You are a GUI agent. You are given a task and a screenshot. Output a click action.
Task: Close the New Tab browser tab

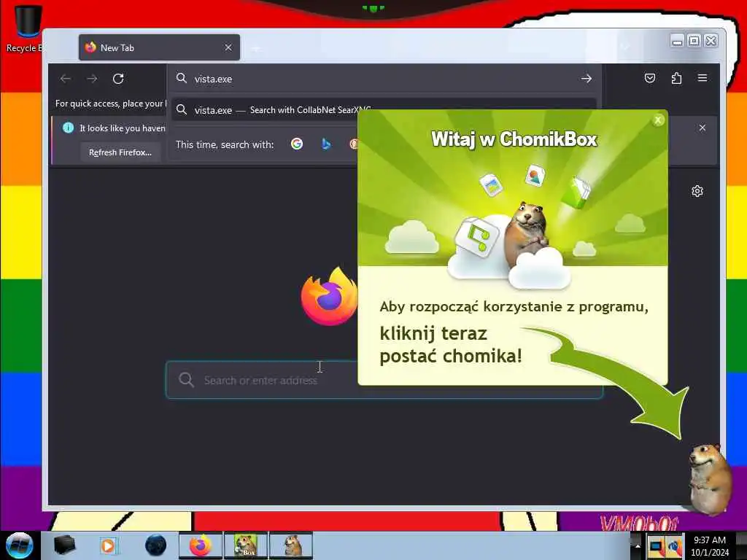point(228,47)
